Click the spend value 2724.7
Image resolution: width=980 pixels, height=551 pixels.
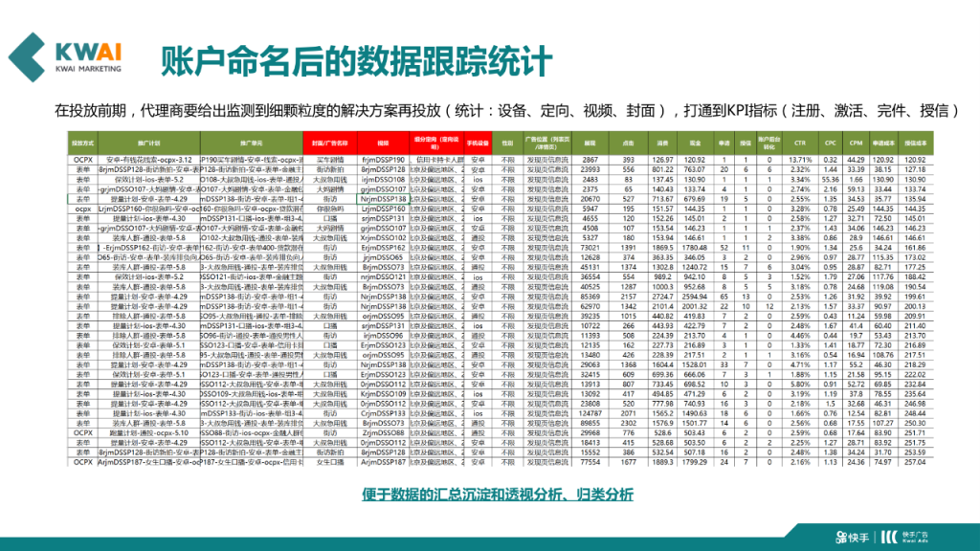662,297
